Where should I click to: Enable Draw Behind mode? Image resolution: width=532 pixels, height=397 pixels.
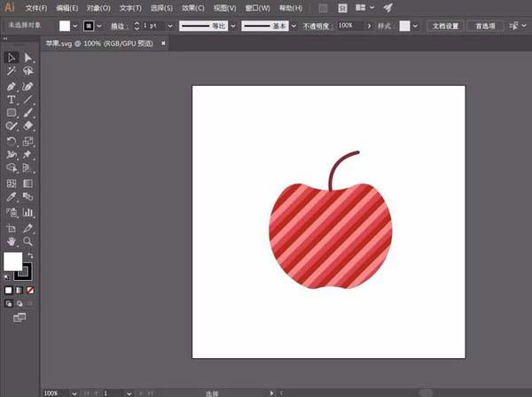[x=20, y=303]
